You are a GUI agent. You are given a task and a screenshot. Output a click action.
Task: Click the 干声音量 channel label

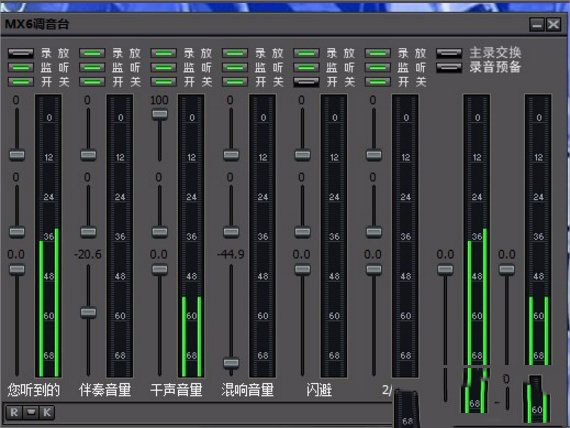pyautogui.click(x=176, y=390)
